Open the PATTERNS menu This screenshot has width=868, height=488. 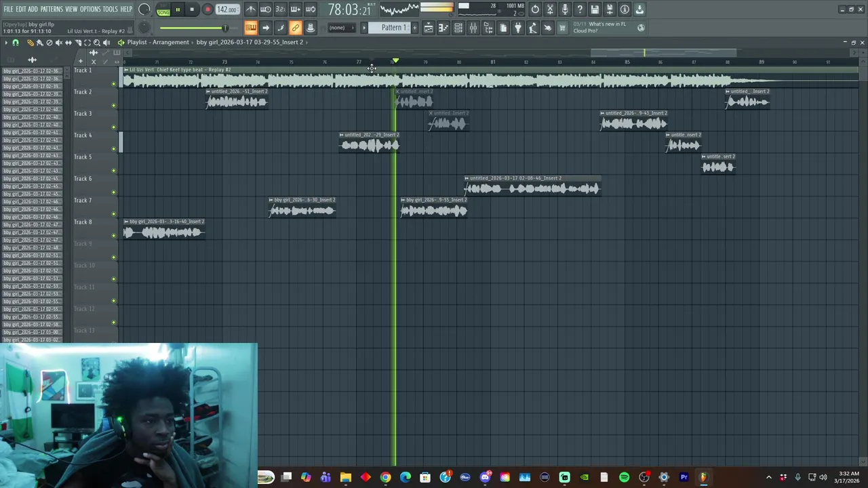[x=52, y=9]
